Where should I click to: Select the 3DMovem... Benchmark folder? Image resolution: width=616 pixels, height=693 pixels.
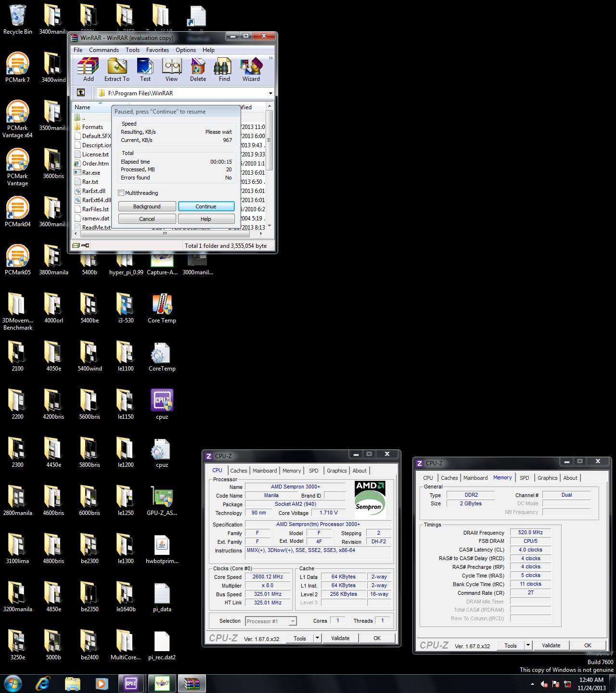click(x=17, y=311)
